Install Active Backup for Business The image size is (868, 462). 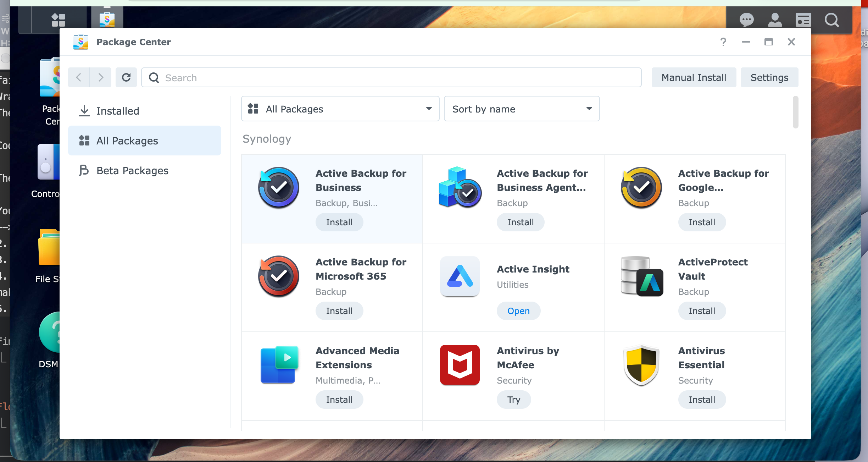point(339,222)
